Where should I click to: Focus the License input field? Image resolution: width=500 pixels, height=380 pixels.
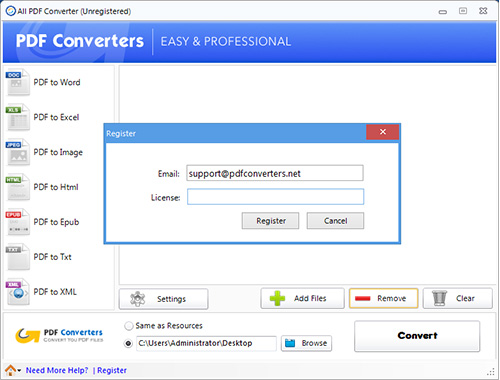pyautogui.click(x=275, y=197)
